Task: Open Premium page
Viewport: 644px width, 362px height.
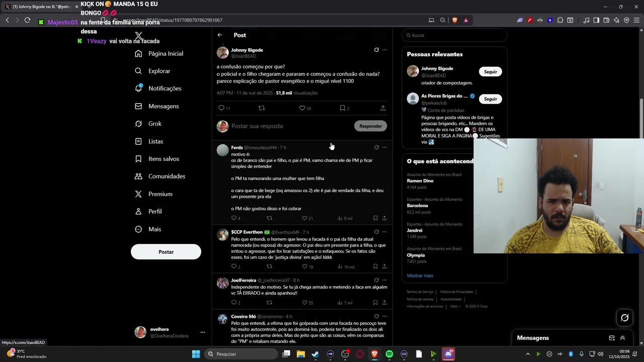Action: tap(153, 194)
